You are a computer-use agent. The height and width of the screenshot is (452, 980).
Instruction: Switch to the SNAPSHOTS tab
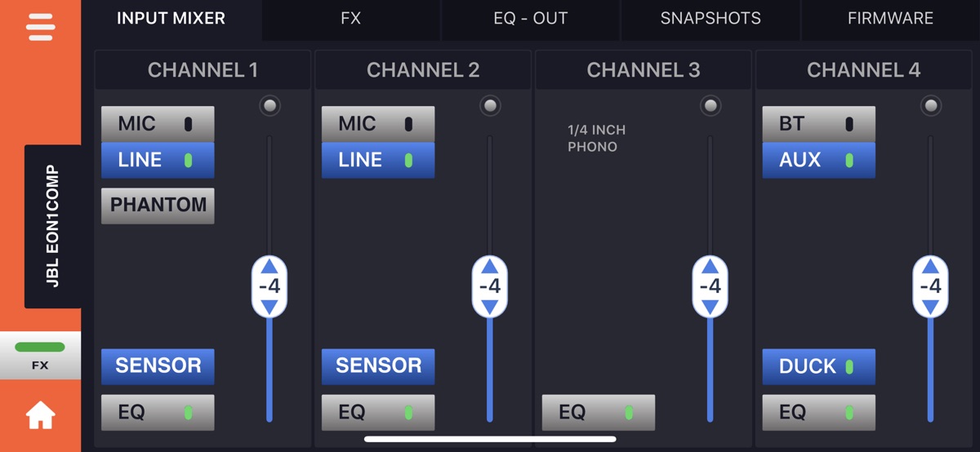pos(710,18)
